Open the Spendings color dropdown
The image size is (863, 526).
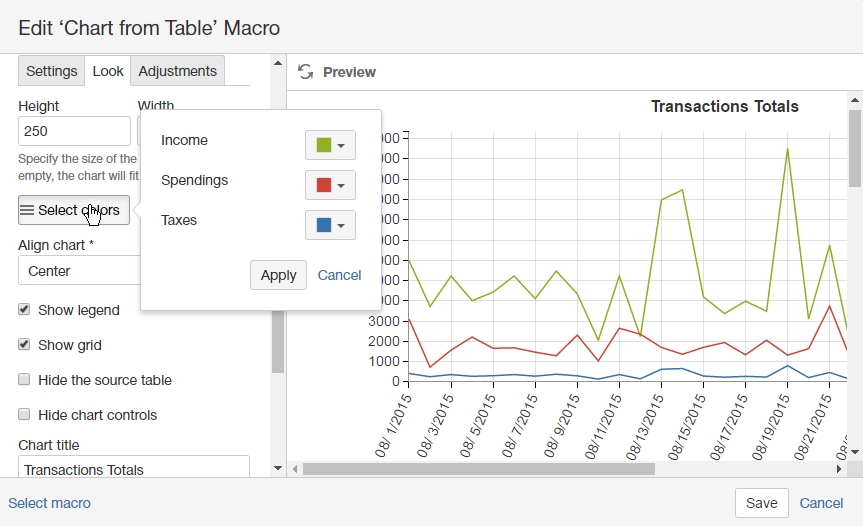click(330, 185)
